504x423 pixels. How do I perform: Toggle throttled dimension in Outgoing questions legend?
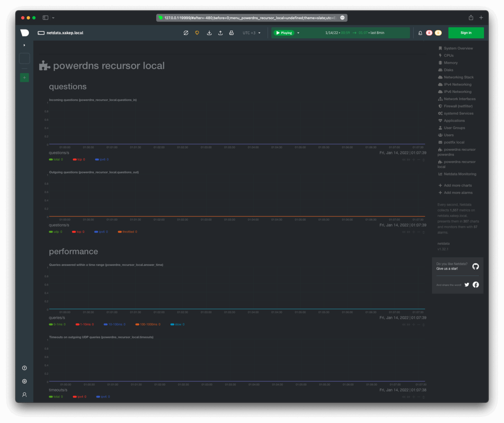pyautogui.click(x=128, y=232)
